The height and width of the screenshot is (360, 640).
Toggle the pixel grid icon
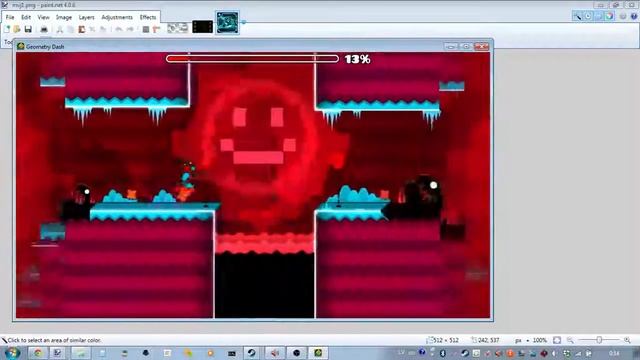pos(146,29)
